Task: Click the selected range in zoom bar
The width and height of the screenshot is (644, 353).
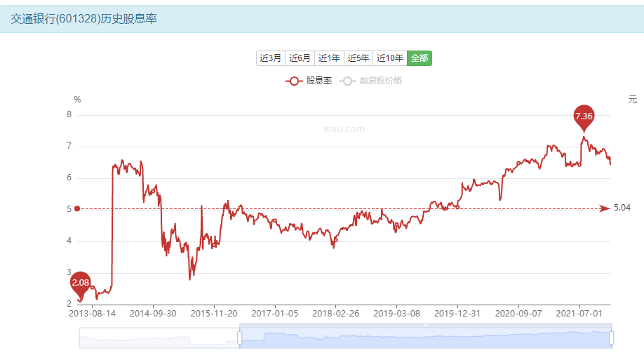Action: tap(426, 338)
